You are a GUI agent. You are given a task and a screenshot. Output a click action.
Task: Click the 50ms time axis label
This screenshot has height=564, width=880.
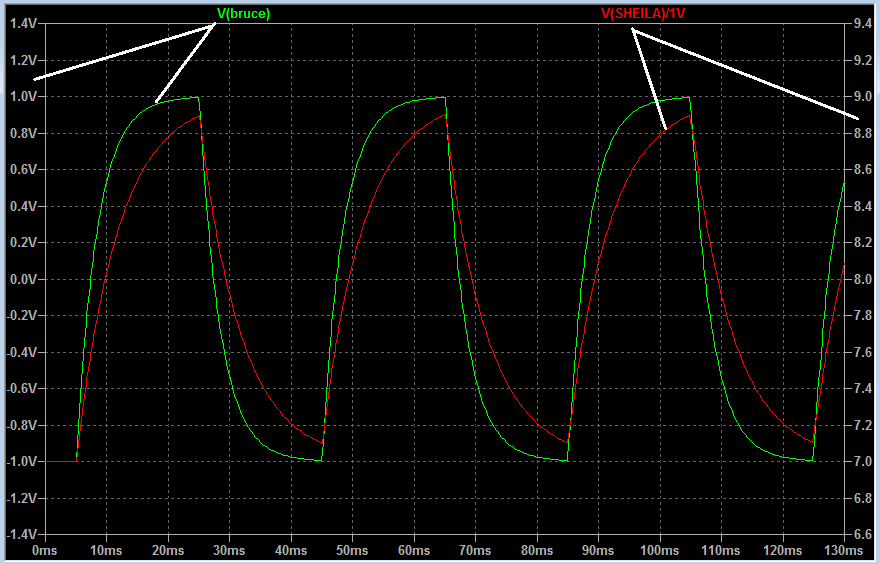(352, 551)
